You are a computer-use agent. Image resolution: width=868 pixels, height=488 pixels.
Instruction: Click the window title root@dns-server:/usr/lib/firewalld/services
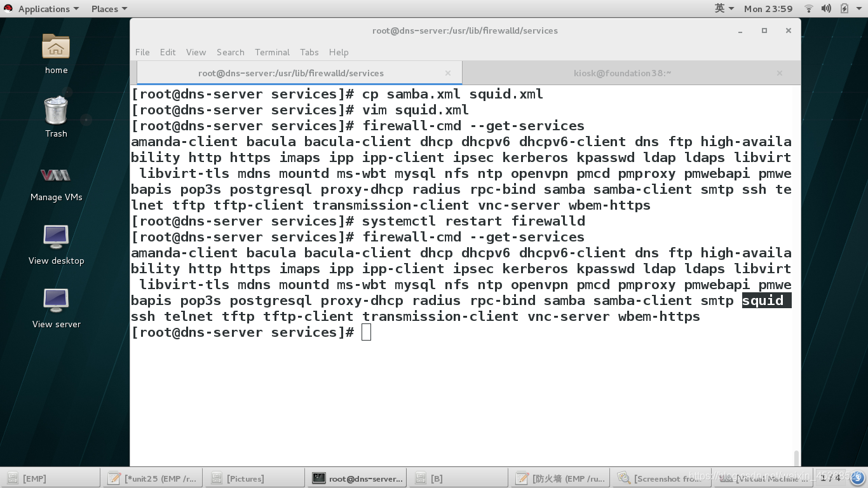[465, 30]
